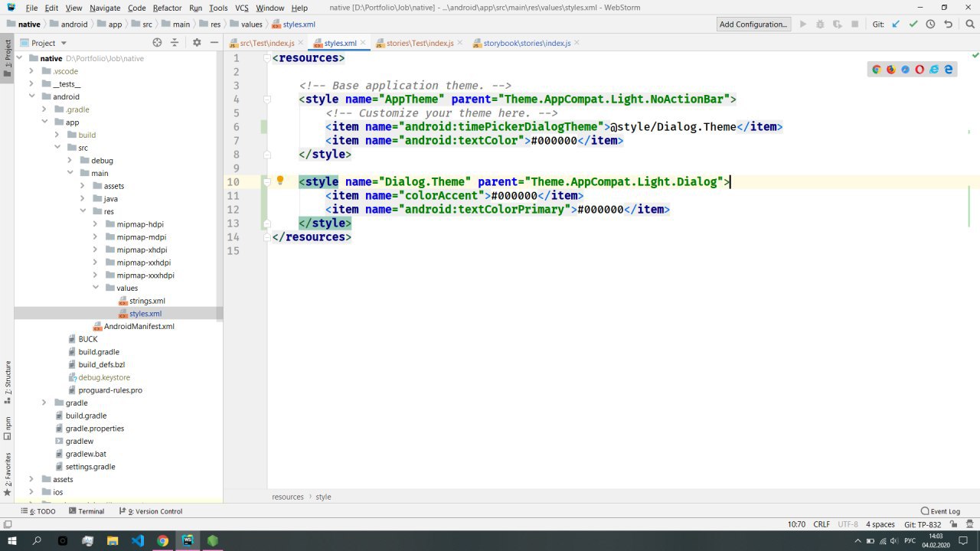Image resolution: width=980 pixels, height=551 pixels.
Task: Open in Chrome browser preview icon
Action: tap(877, 69)
